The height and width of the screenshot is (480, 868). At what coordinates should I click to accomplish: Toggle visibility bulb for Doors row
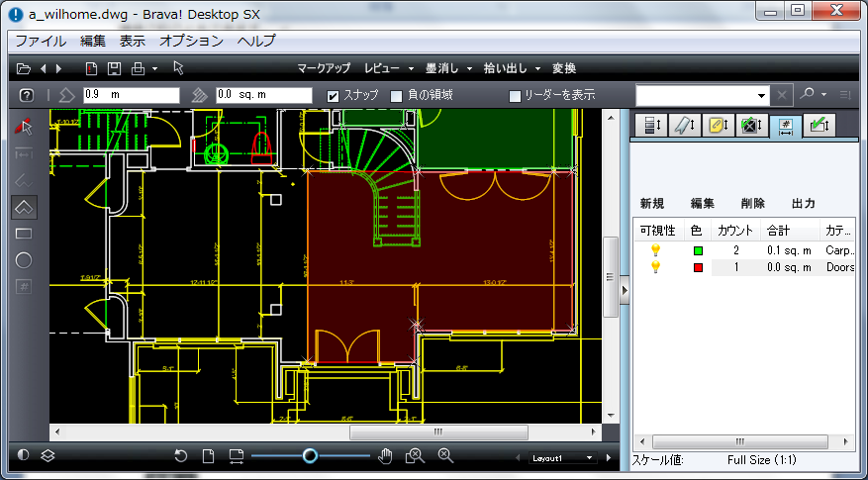(656, 267)
